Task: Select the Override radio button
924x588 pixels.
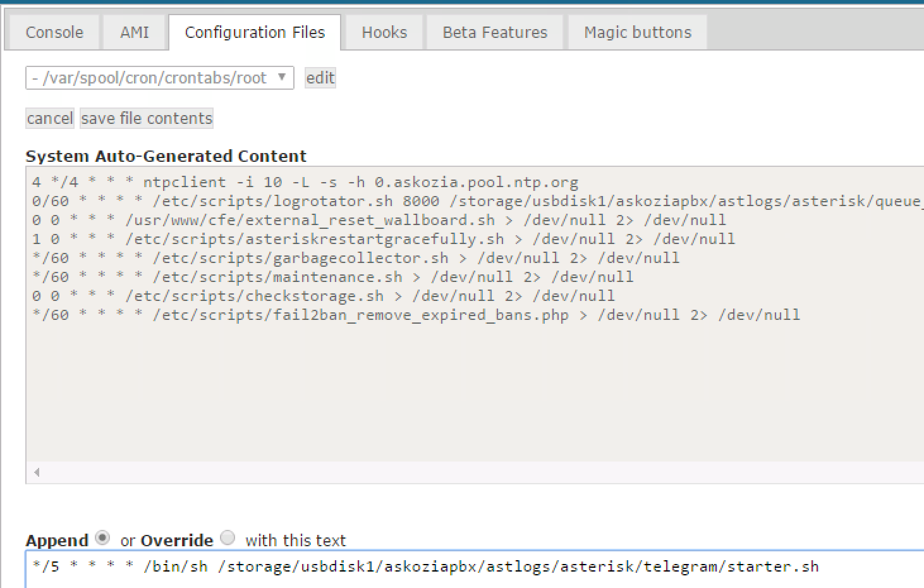Action: pyautogui.click(x=228, y=538)
